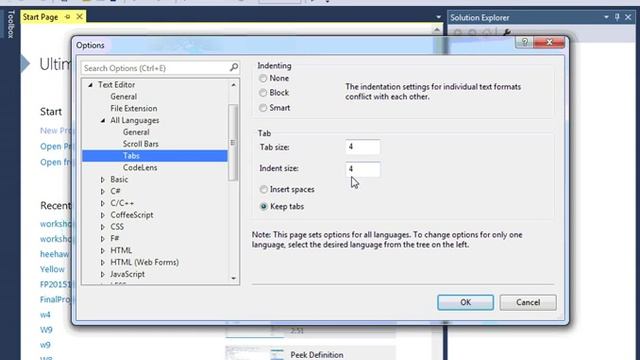The image size is (640, 360).
Task: Expand the Basic language node
Action: pos(102,180)
